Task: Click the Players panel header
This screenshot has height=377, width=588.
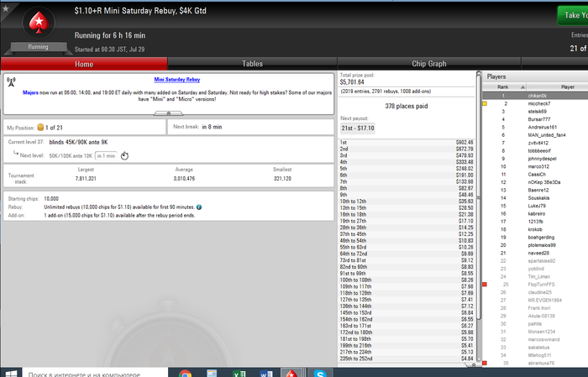Action: click(535, 76)
